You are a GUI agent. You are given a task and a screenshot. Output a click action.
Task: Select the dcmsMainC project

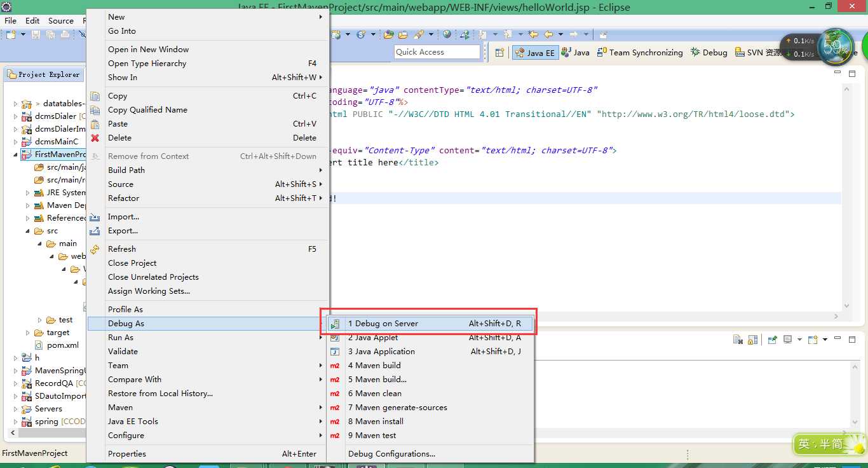click(x=57, y=142)
